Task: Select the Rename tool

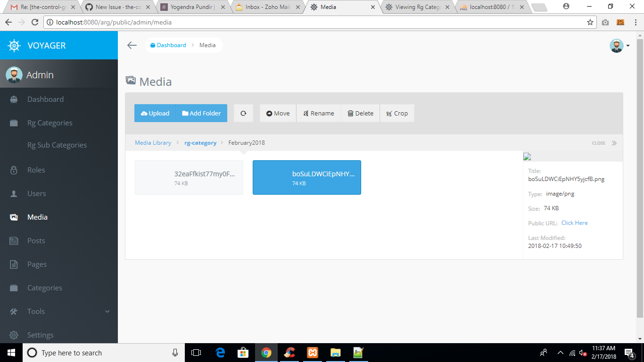Action: (318, 113)
